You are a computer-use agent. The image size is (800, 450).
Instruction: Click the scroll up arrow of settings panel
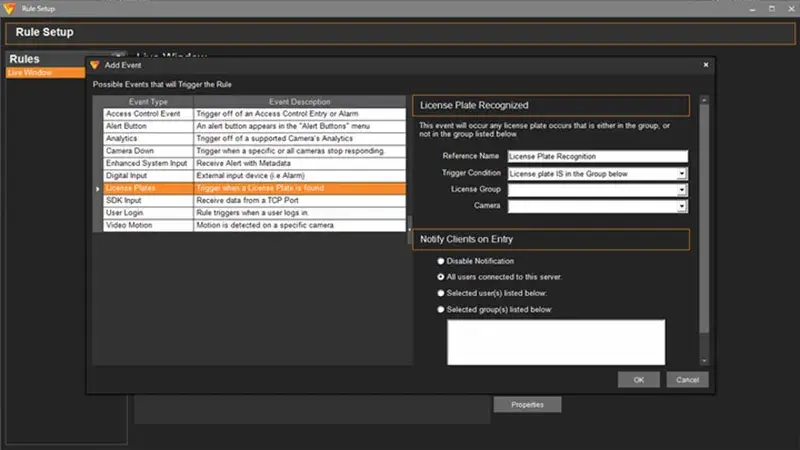[x=704, y=100]
